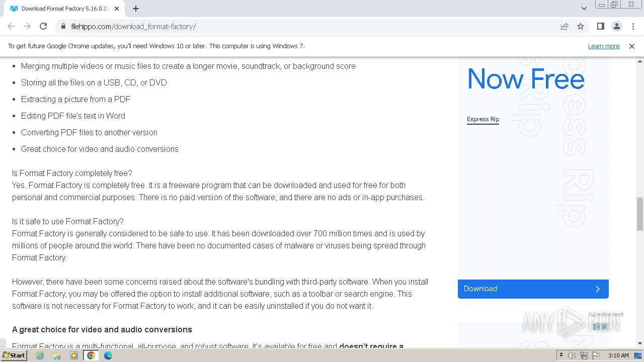Bookmark this page with the star icon

(581, 27)
